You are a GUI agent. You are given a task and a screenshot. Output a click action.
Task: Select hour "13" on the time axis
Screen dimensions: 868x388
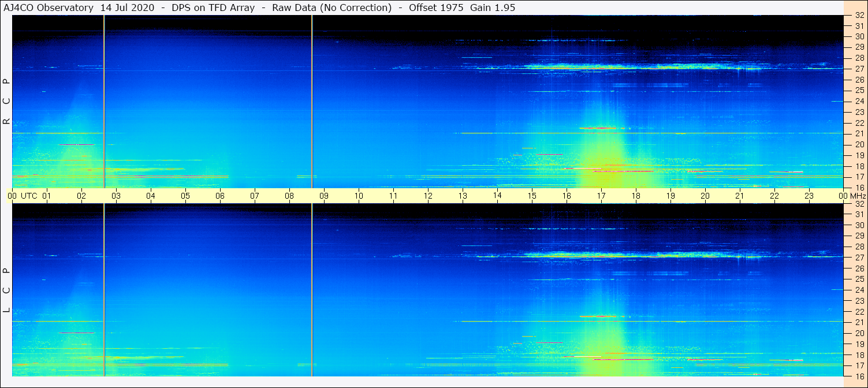[x=463, y=196]
